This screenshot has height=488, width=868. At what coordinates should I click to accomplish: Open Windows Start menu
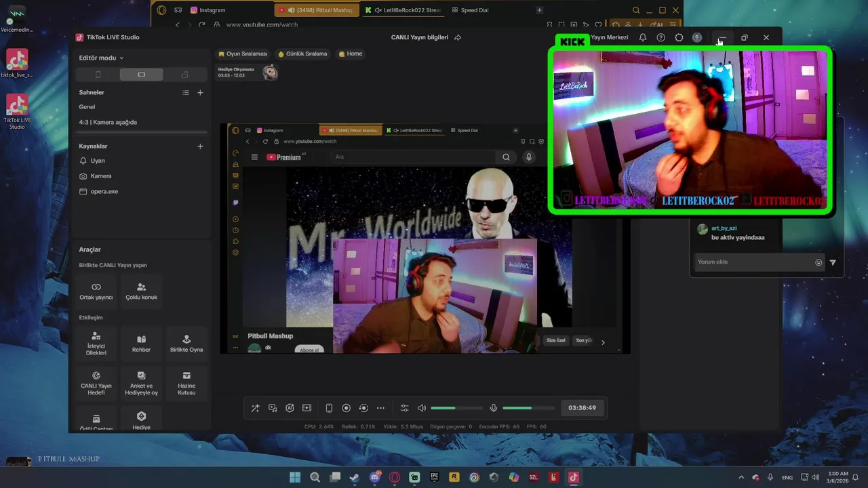point(295,477)
